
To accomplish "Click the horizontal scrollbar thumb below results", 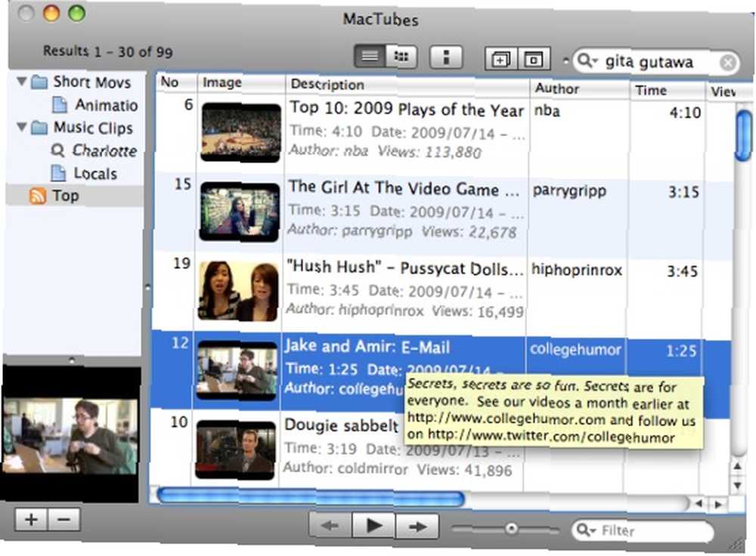I will click(x=311, y=497).
